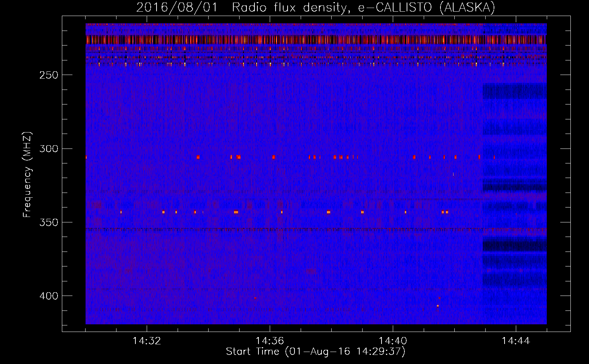The height and width of the screenshot is (364, 589).
Task: Click the 14:36 time tick label
Action: click(270, 341)
